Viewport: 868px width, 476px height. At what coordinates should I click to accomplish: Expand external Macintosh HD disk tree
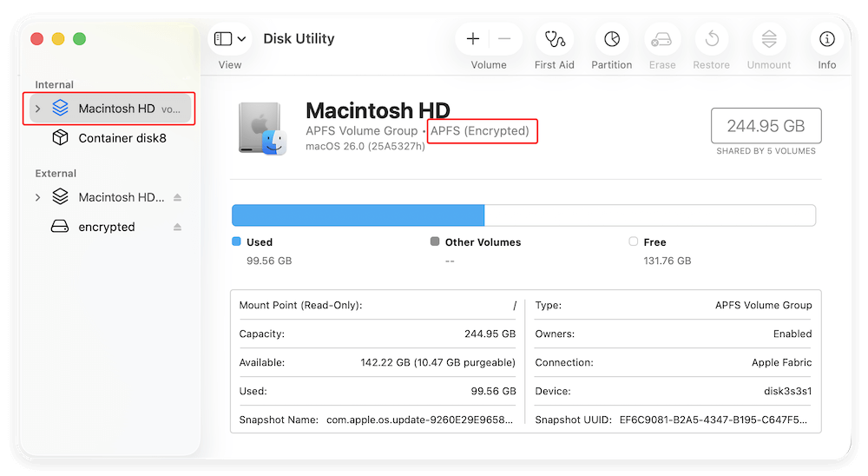(37, 197)
